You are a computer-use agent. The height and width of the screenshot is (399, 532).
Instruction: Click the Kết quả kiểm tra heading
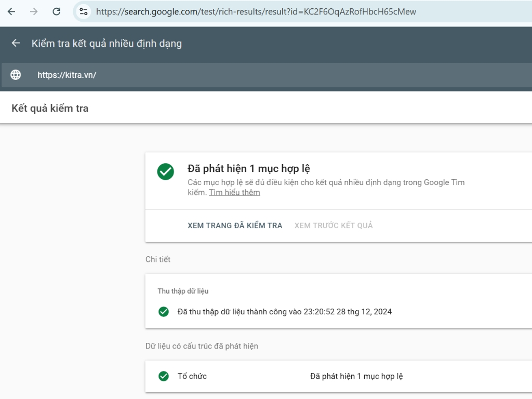pos(50,109)
